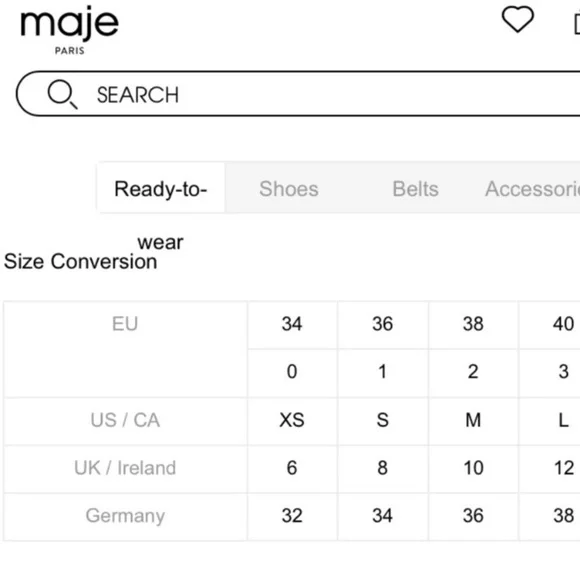Open the shopping bag icon at right edge
Screen dimensions: 580x580
pyautogui.click(x=576, y=24)
